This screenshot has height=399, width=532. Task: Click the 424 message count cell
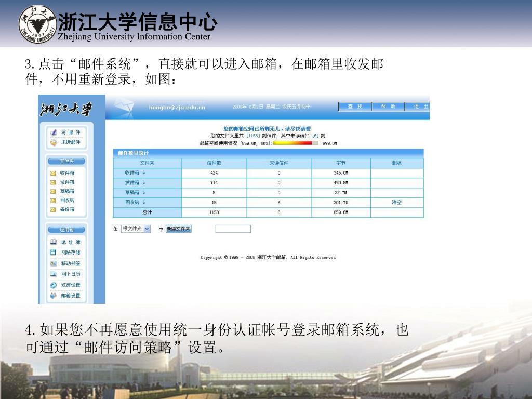coord(214,172)
